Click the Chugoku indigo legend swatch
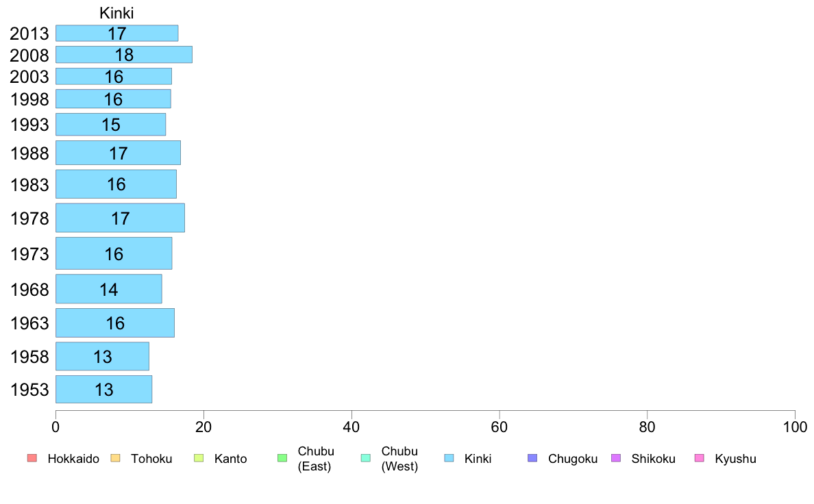The image size is (814, 504). pos(532,458)
